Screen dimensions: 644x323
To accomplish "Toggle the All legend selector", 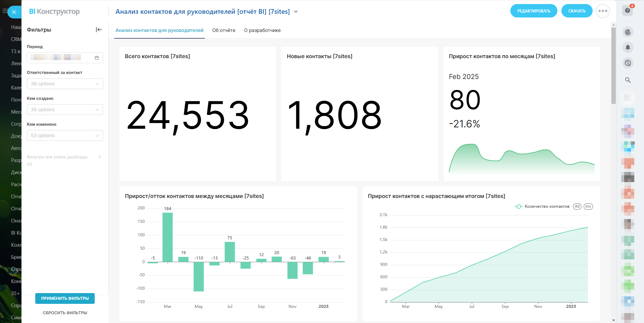I will click(577, 206).
